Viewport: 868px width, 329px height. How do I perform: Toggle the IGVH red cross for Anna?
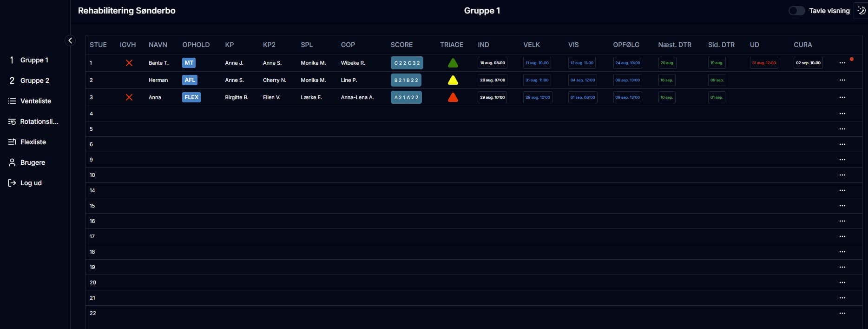click(x=129, y=97)
